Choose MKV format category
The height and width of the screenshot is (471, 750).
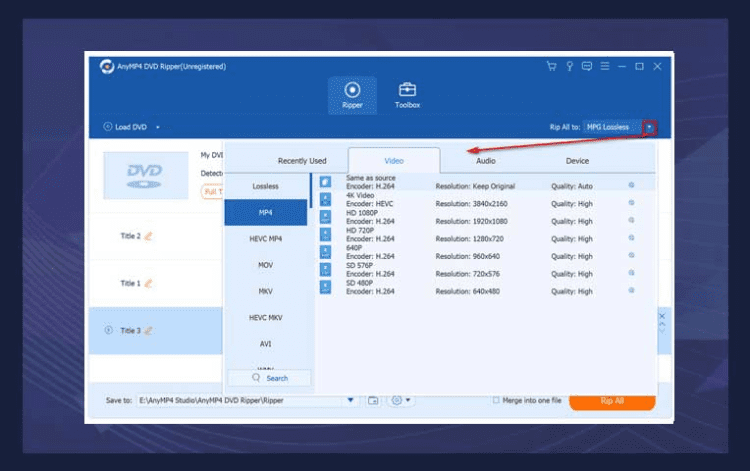point(265,291)
